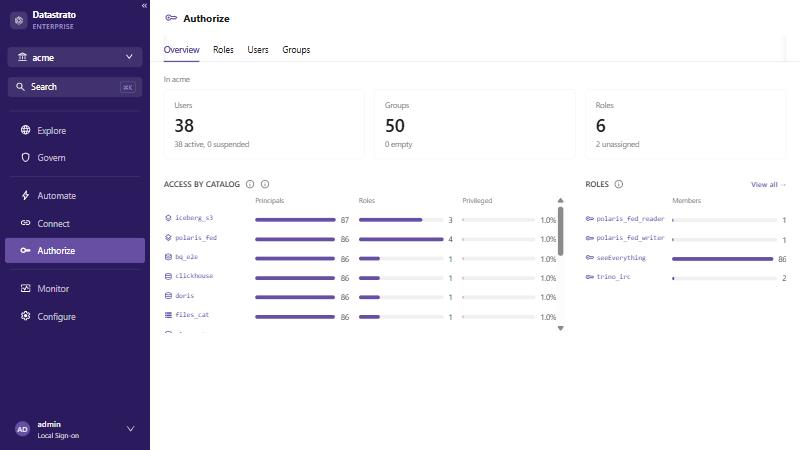This screenshot has height=450, width=800.
Task: Click the Automate lightning icon
Action: tap(26, 195)
